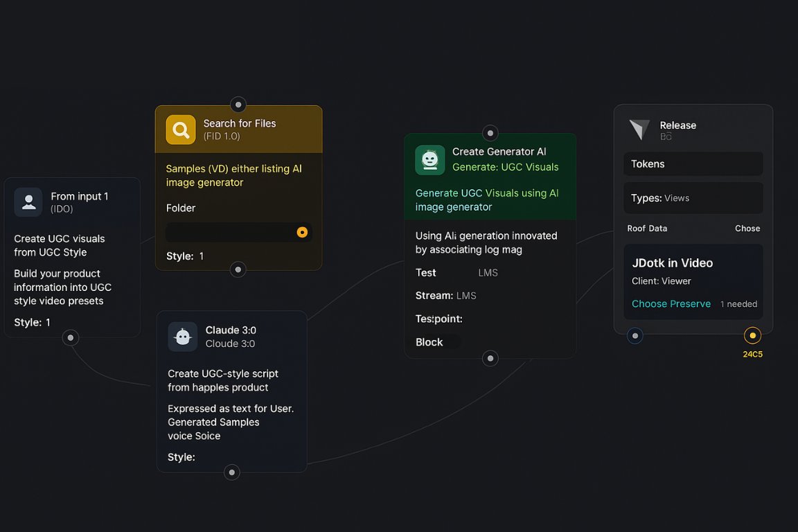Click the Style: label in Claude node
798x532 pixels.
click(181, 457)
